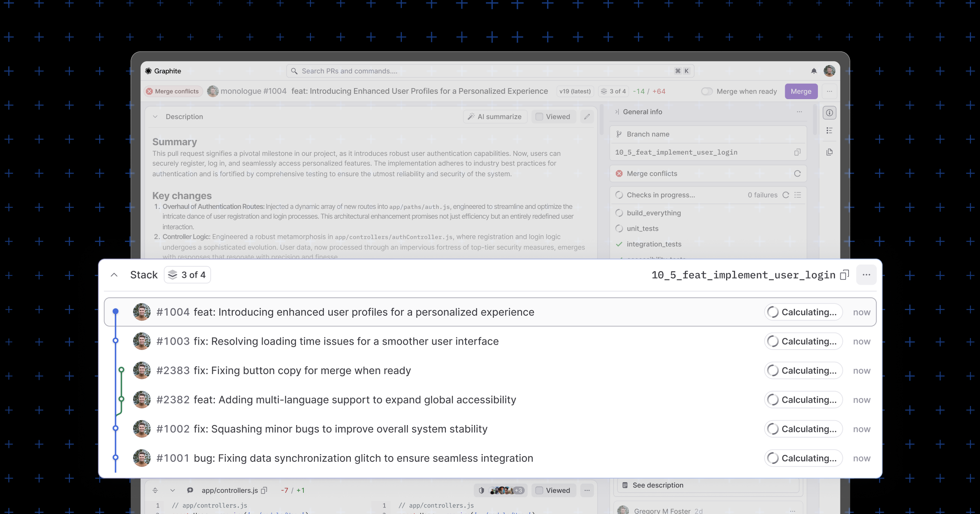Click the copy branch name icon
Viewport: 980px width, 514px height.
797,151
